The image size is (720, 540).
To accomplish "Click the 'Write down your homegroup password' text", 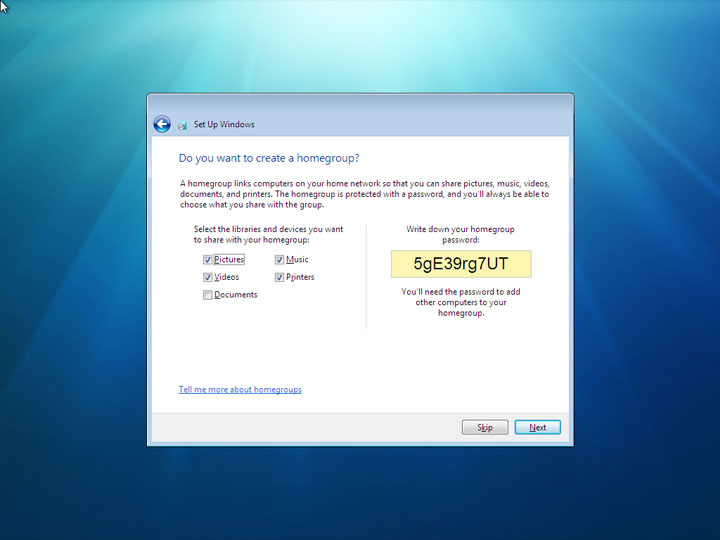I will 461,234.
